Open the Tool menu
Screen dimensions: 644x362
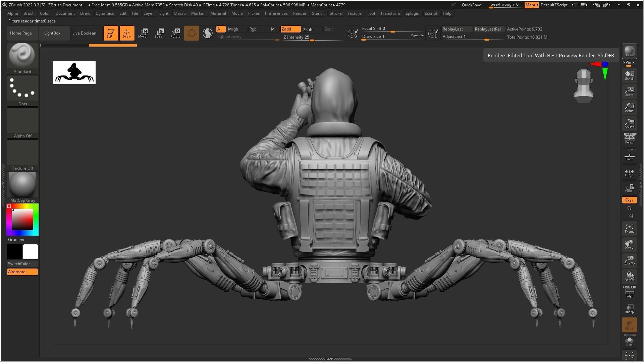point(371,13)
